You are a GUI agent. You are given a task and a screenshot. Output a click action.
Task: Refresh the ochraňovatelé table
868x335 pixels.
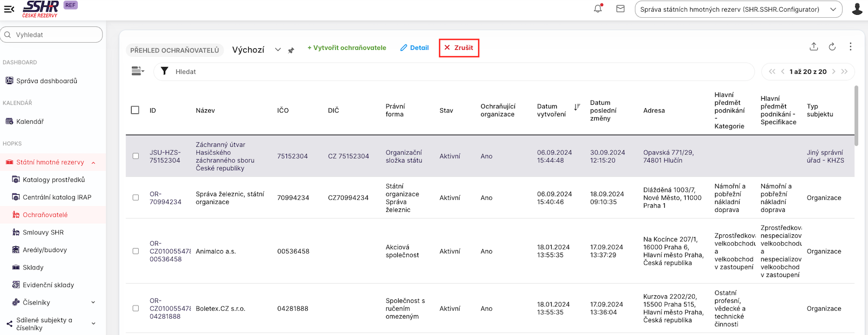[x=832, y=47]
